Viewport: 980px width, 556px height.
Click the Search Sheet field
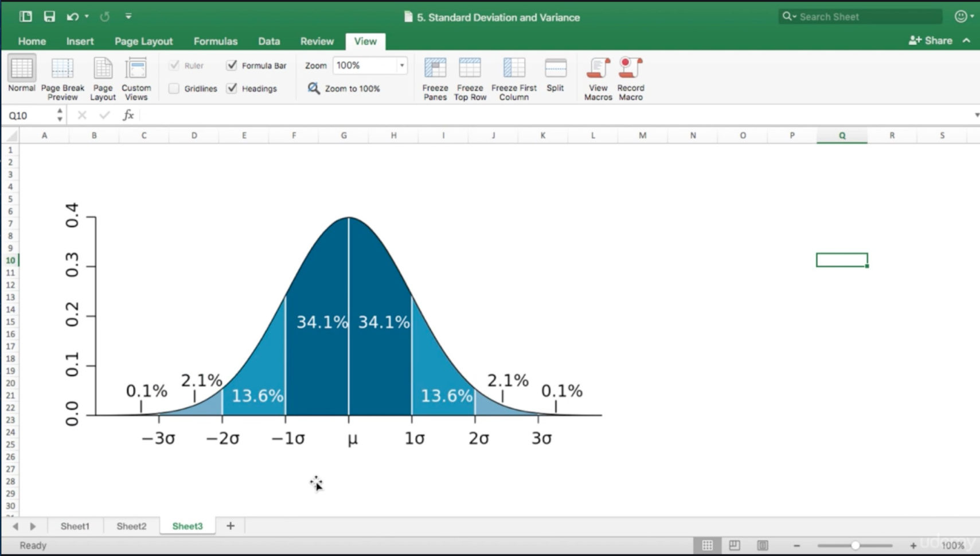point(860,17)
